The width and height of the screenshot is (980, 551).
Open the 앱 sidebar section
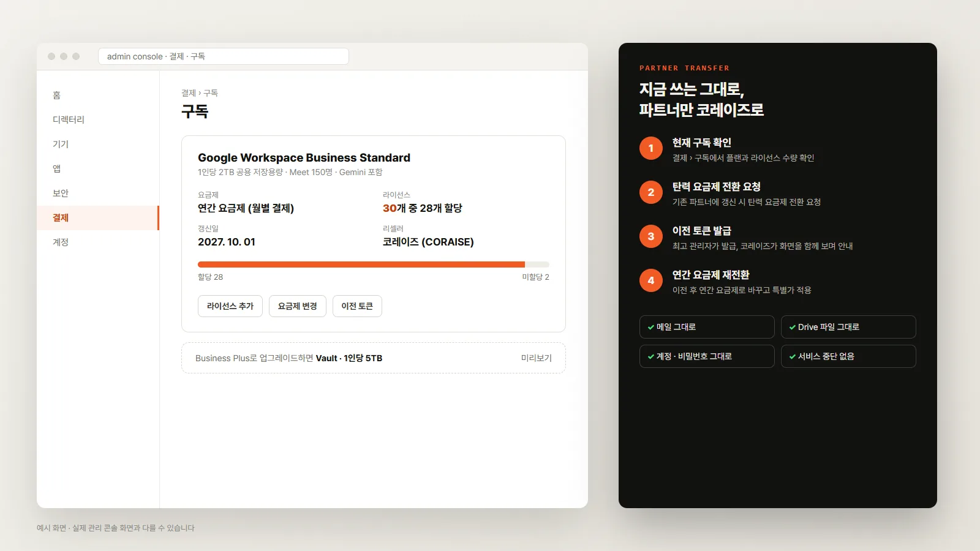(98, 169)
